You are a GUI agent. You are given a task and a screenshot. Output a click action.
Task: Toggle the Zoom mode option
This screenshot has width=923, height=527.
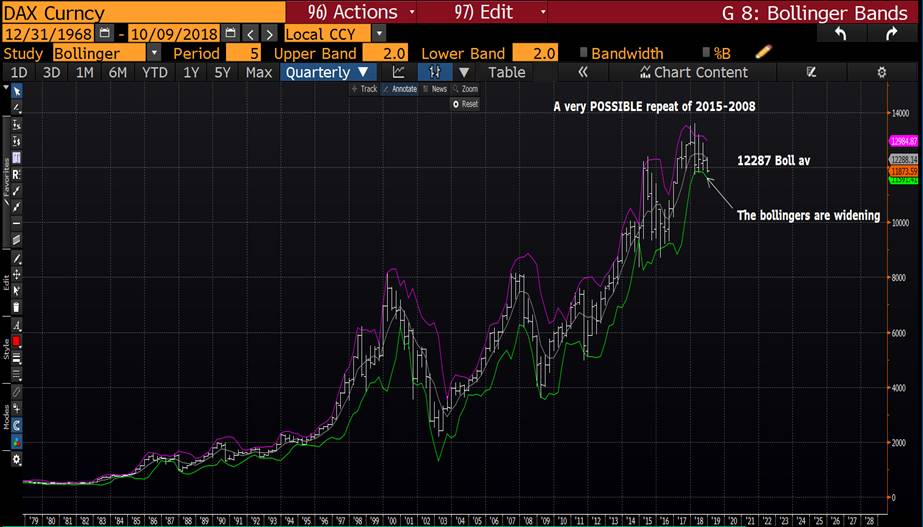point(466,89)
